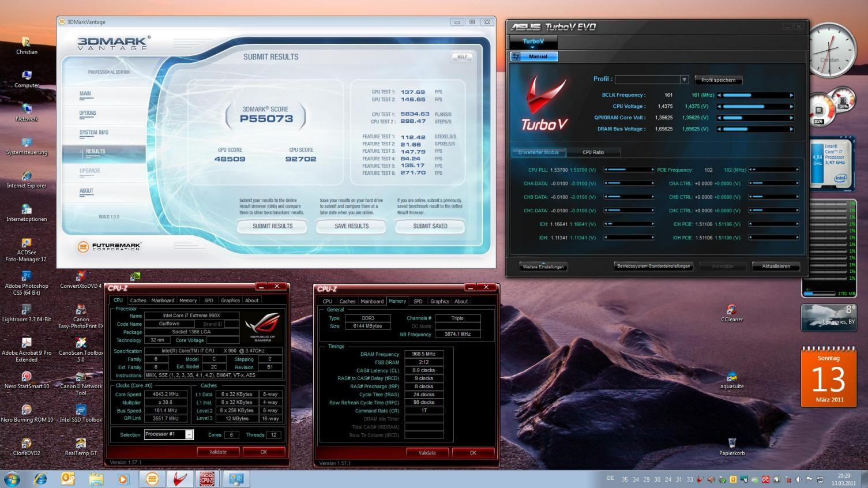Launch Canon IJ Network Tool shortcut
Screen dimensions: 868x488
click(x=81, y=383)
